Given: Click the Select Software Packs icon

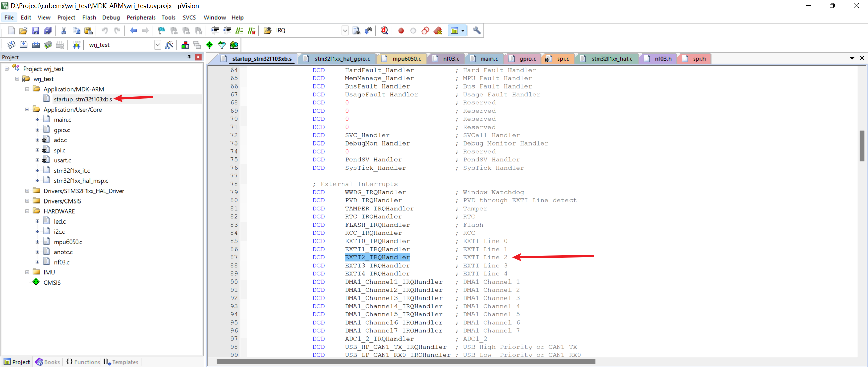Looking at the screenshot, I should pyautogui.click(x=222, y=45).
